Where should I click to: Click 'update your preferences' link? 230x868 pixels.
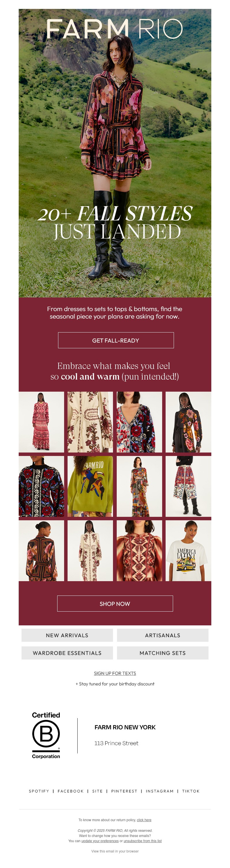tap(100, 841)
